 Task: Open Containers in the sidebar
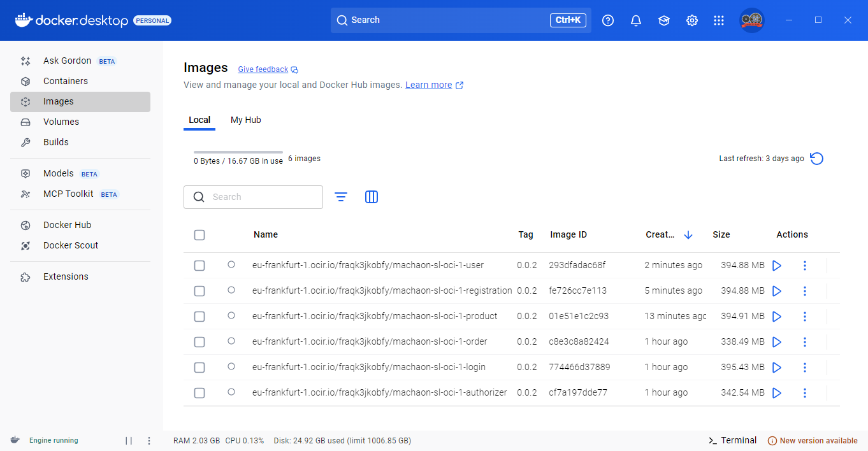[x=66, y=81]
